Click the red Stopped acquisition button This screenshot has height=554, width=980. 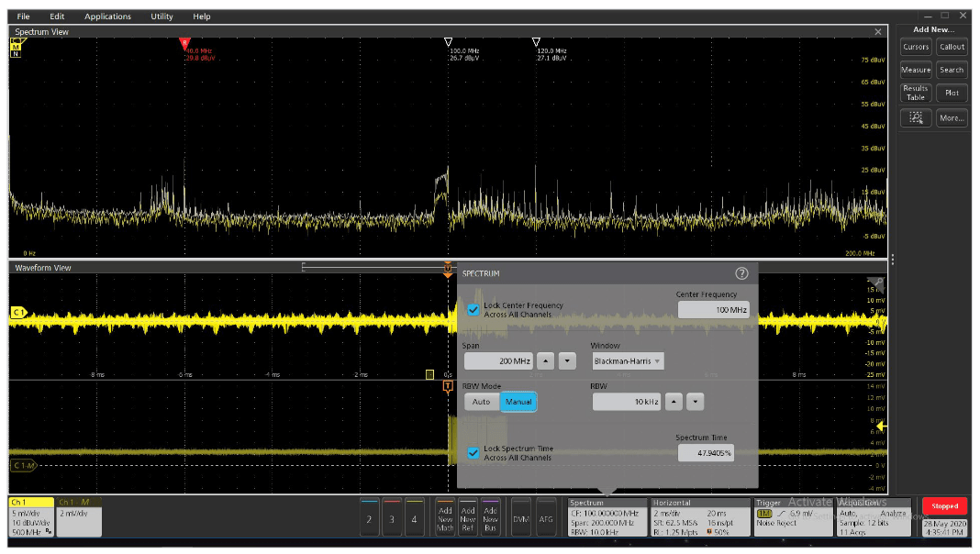click(x=945, y=505)
